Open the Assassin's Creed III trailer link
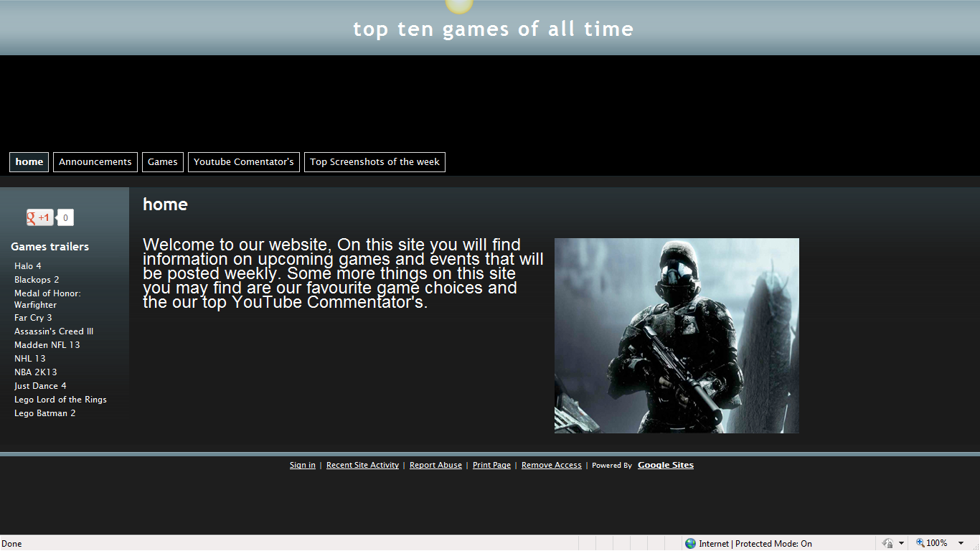 point(54,331)
